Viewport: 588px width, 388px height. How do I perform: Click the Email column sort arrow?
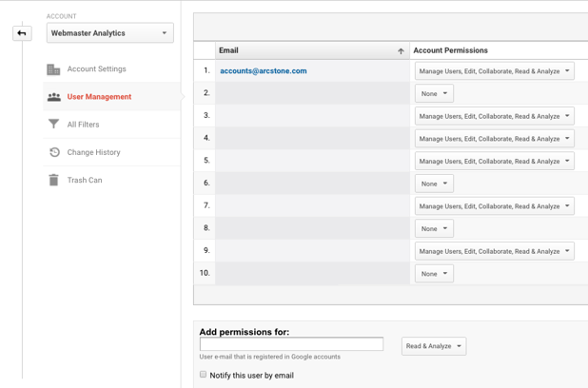[x=401, y=51]
